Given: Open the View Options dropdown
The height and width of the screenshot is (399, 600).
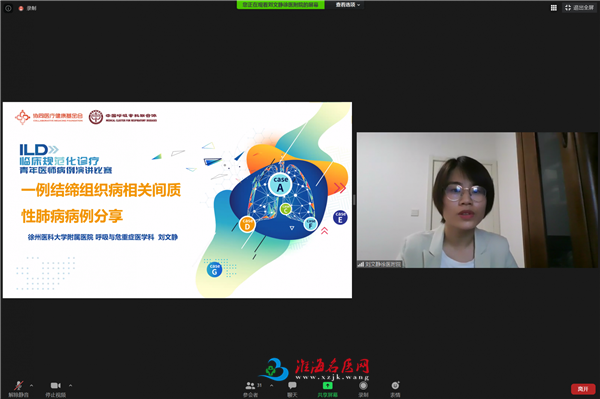Looking at the screenshot, I should click(347, 5).
